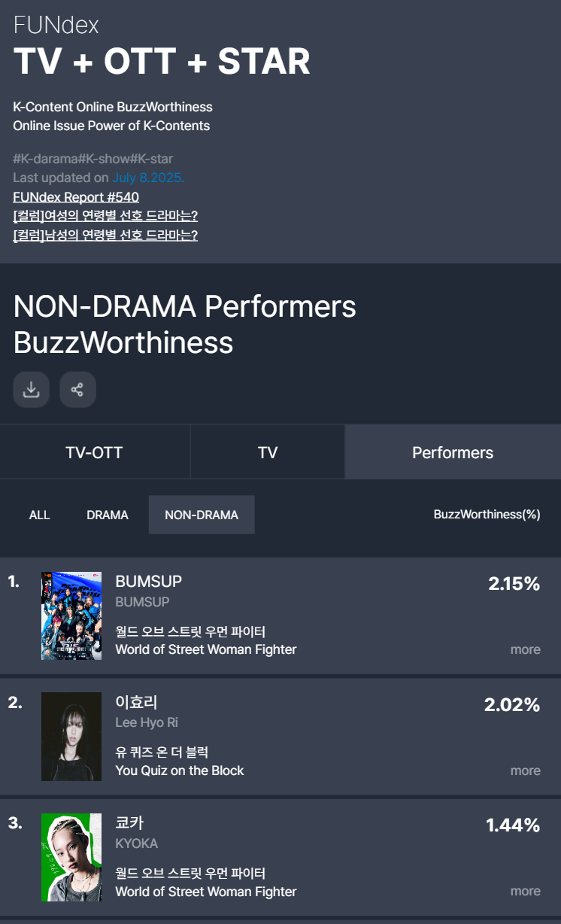Screen dimensions: 561x924
Task: Select the NON-DRAMA filter
Action: [202, 515]
